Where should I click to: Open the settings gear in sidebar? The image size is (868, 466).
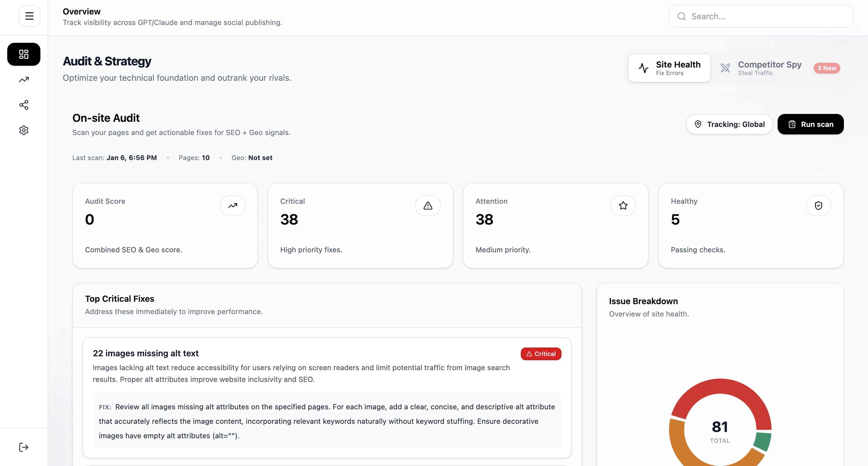pos(24,131)
